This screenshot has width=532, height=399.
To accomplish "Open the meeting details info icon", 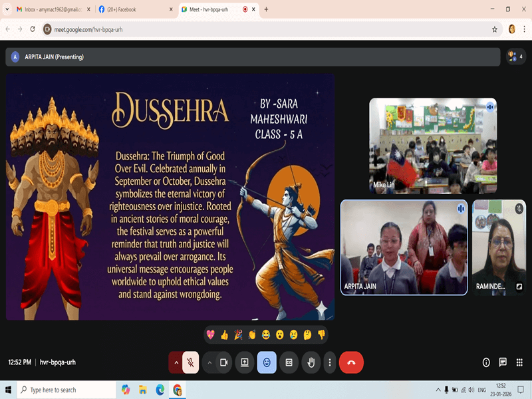I will (486, 362).
